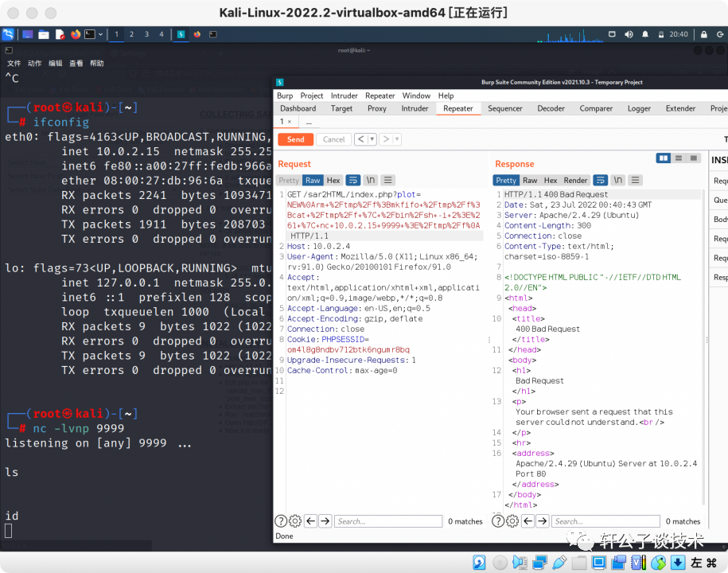728x573 pixels.
Task: Open the Project menu in Burp Suite
Action: pyautogui.click(x=312, y=95)
